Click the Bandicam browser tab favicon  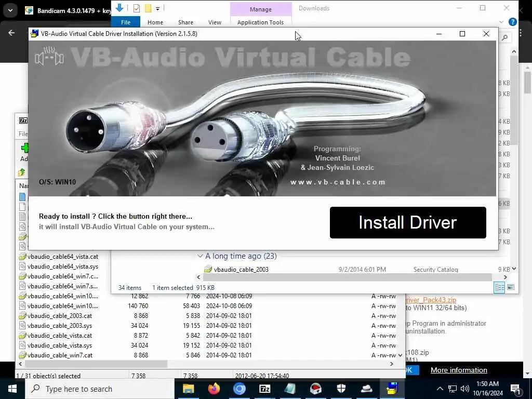coord(29,10)
